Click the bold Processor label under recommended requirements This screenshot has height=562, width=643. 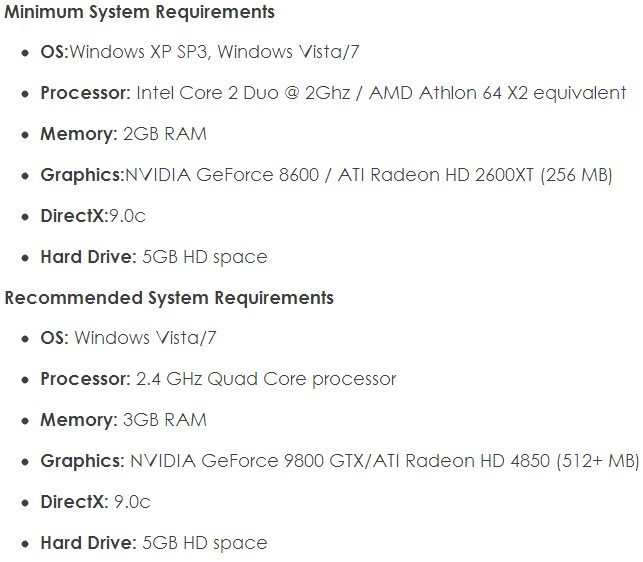pyautogui.click(x=84, y=379)
